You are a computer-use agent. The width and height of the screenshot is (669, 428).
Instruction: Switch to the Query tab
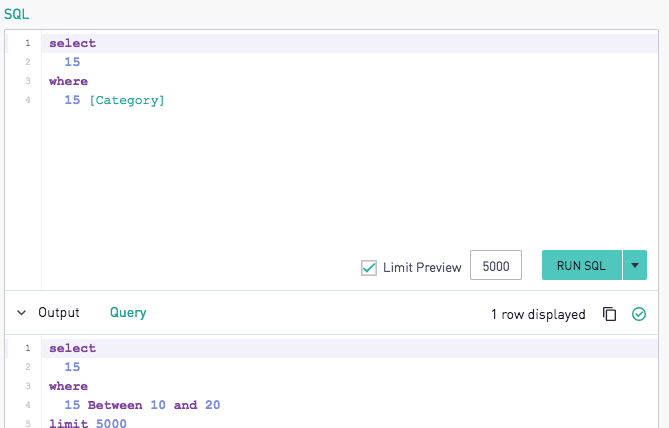(x=128, y=313)
